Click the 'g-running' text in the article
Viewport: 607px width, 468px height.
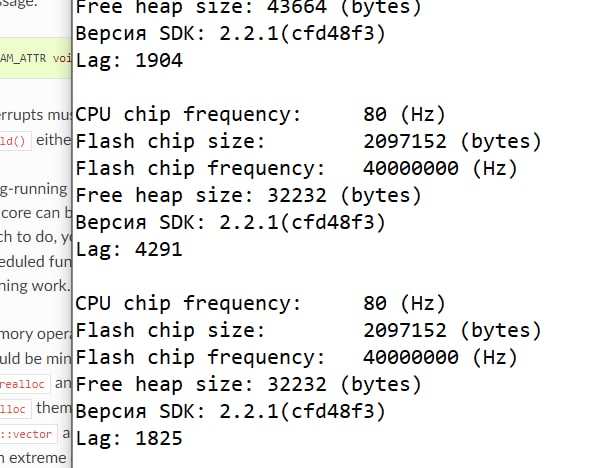[34, 187]
